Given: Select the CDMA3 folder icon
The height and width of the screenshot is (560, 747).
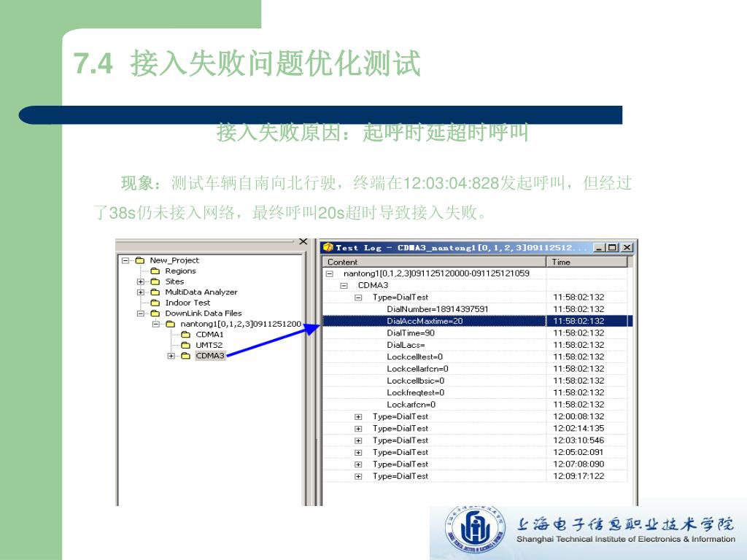Looking at the screenshot, I should [185, 356].
